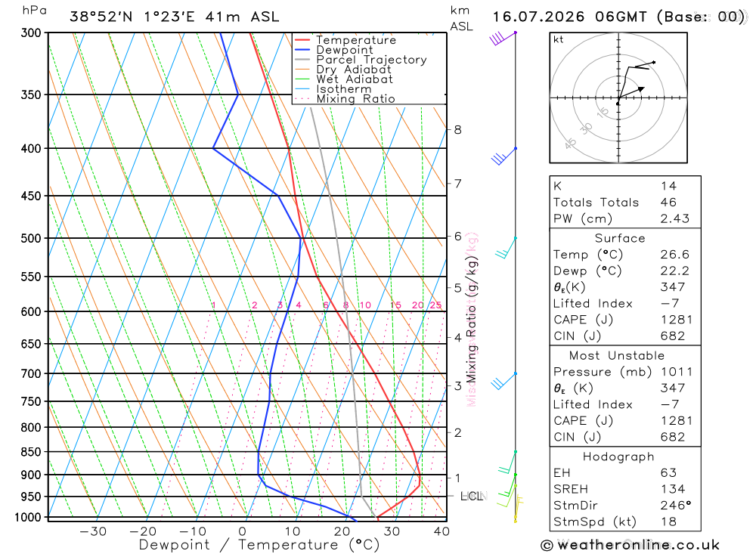Click the StmSpd (kt) value 18

tap(669, 522)
